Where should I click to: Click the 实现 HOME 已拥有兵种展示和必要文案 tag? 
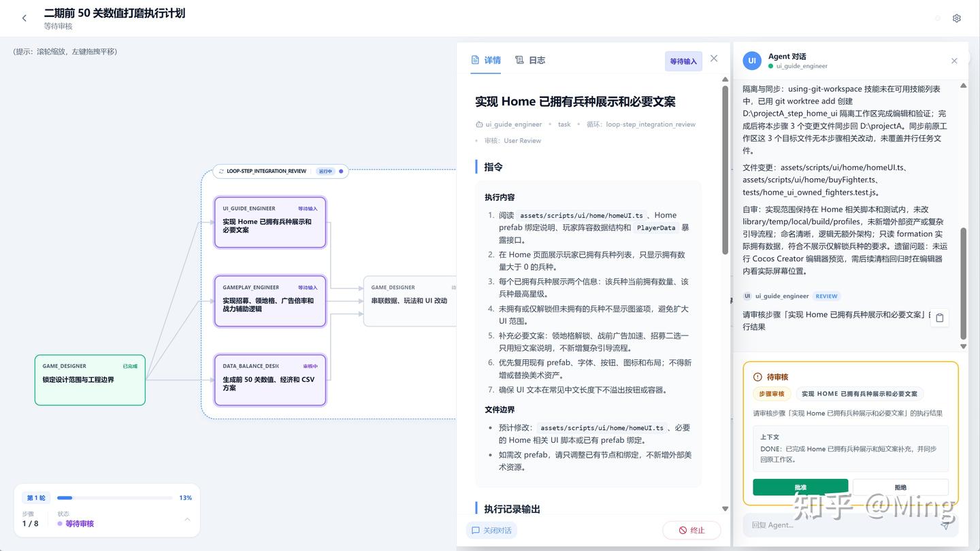860,394
